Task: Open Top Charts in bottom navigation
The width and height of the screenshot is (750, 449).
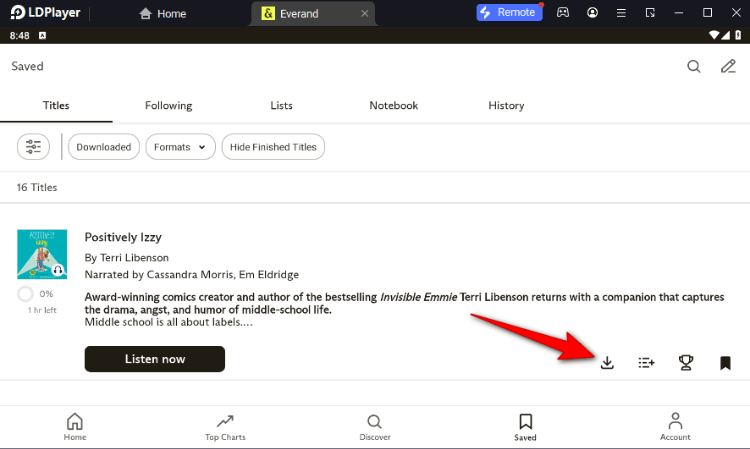Action: [225, 427]
